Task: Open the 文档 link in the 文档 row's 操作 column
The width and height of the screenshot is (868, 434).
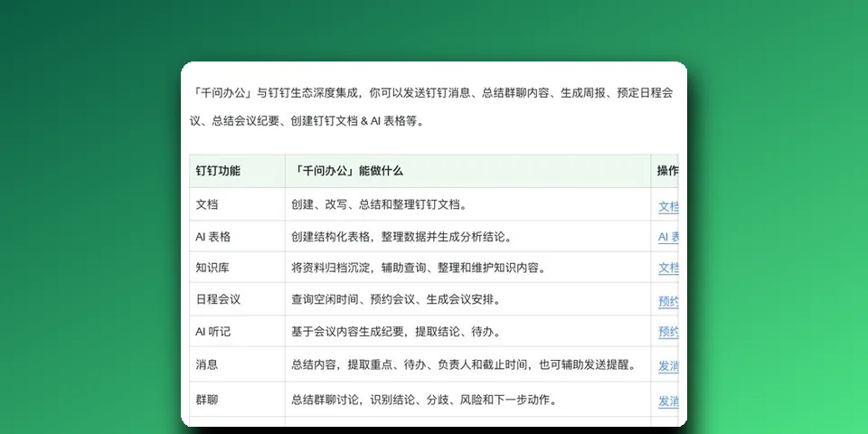Action: pos(668,206)
